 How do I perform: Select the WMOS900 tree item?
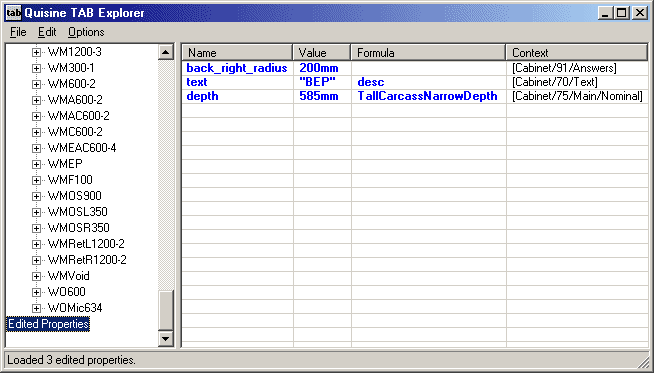pos(75,196)
